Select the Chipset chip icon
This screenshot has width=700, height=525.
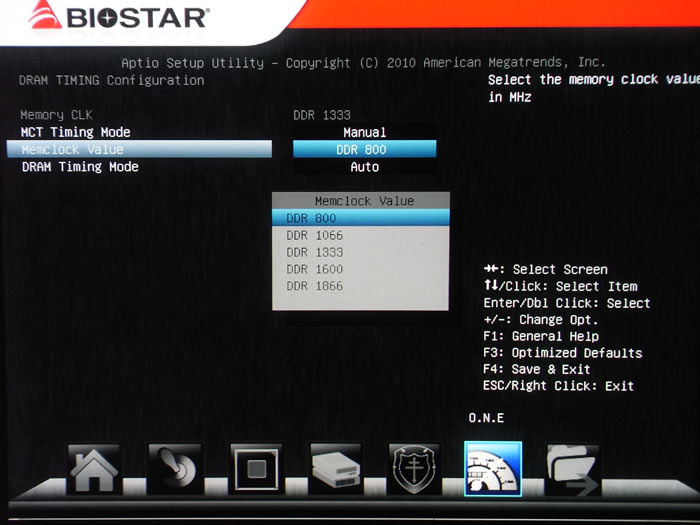(x=256, y=469)
